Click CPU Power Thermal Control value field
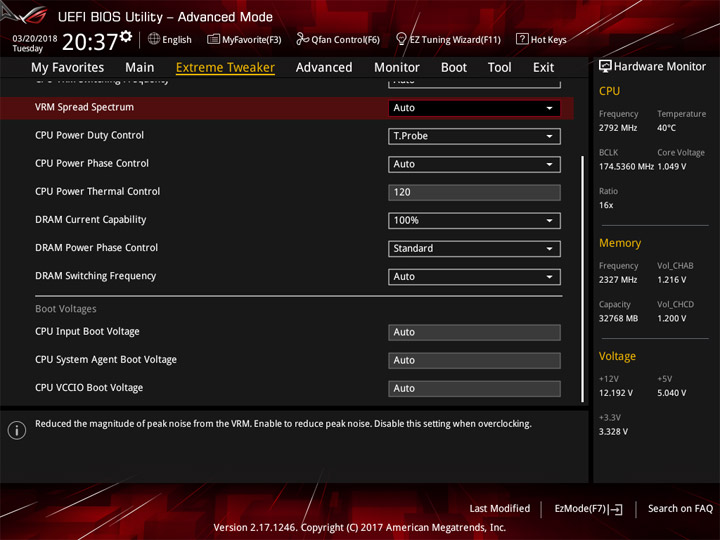The width and height of the screenshot is (720, 540). [x=474, y=192]
